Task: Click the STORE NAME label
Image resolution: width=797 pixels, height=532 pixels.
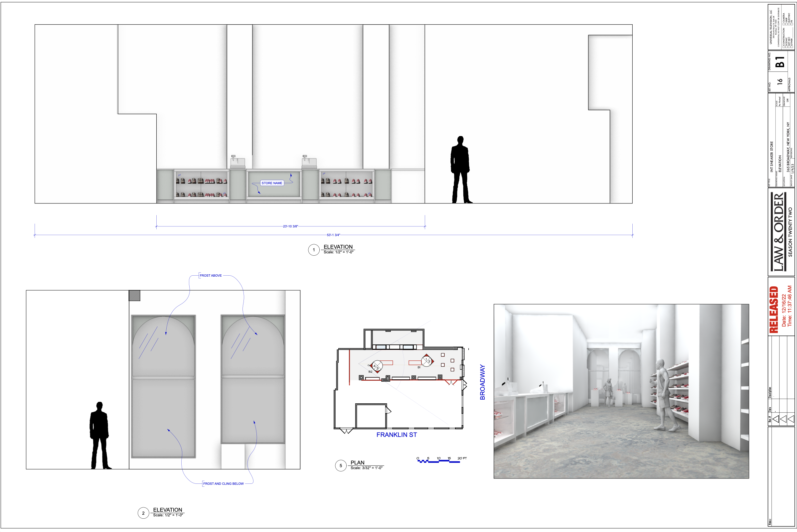Action: 271,183
